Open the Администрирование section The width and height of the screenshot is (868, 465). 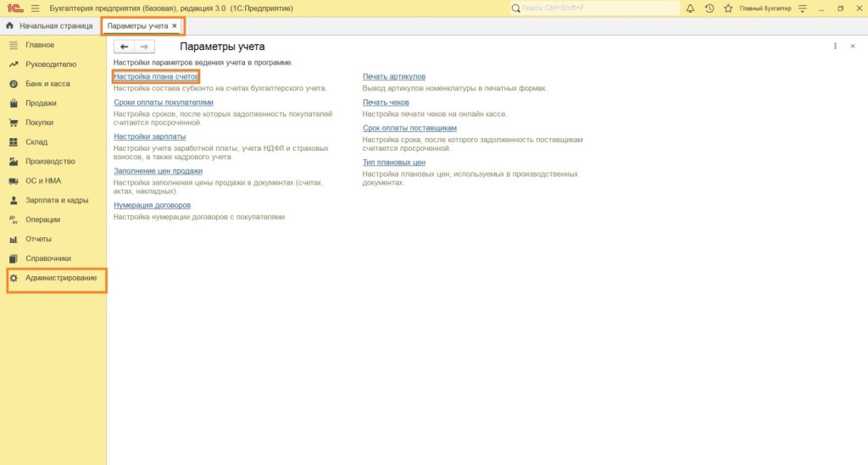pyautogui.click(x=61, y=278)
